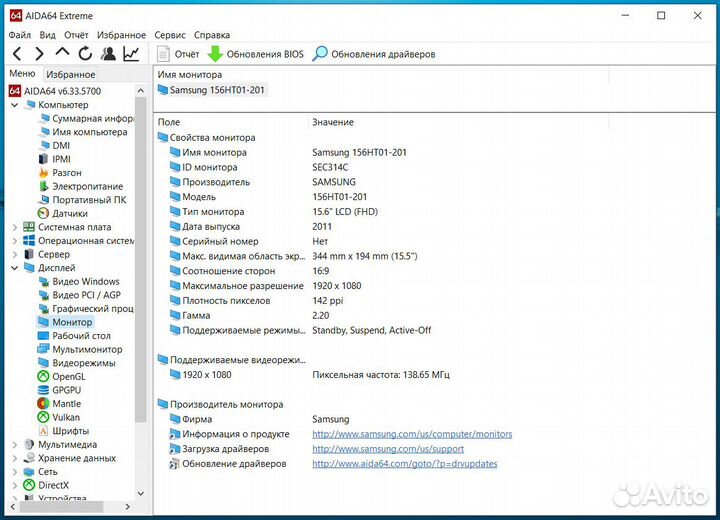720x520 pixels.
Task: Expand the Сеть tree node
Action: click(x=15, y=472)
